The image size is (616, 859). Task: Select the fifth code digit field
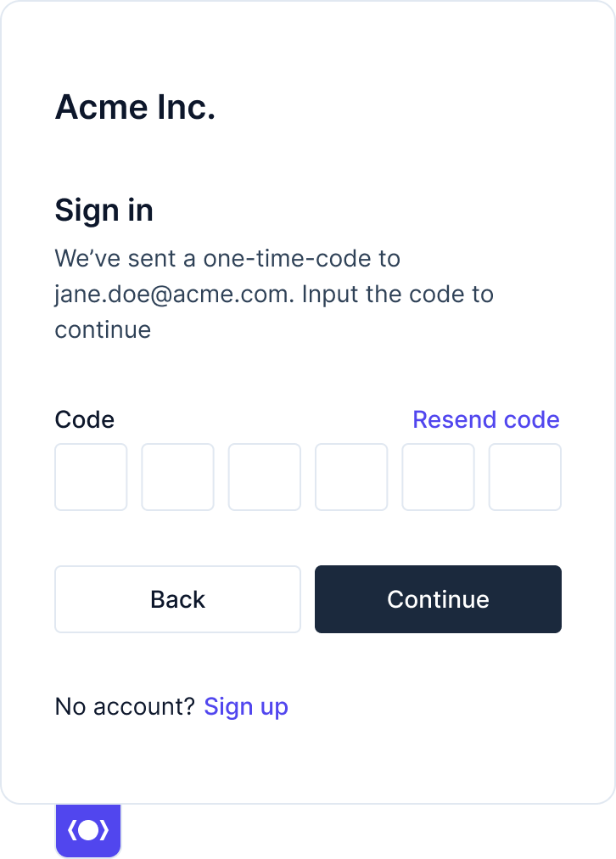coord(438,477)
